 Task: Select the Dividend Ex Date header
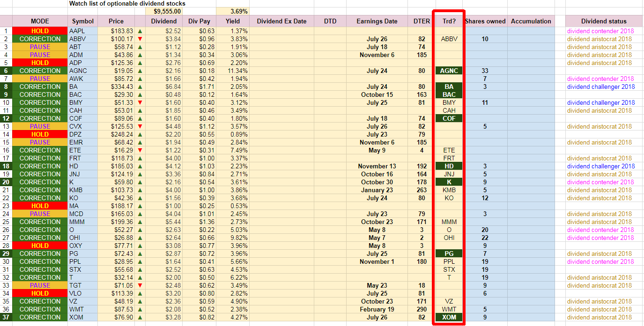pyautogui.click(x=281, y=21)
